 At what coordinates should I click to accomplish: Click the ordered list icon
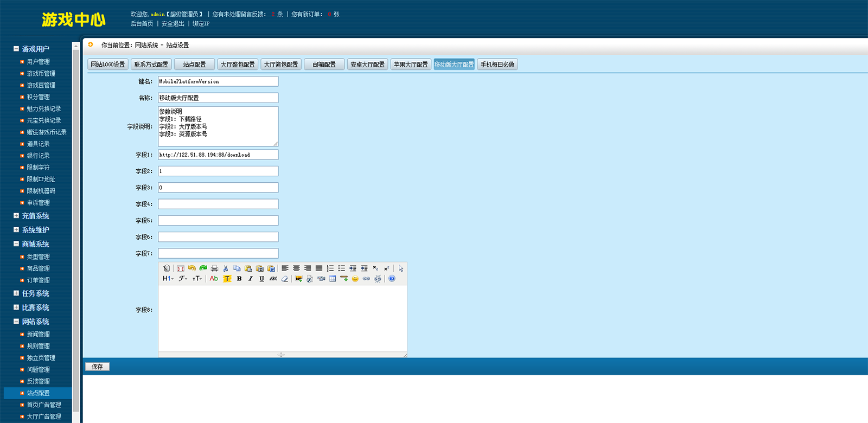coord(330,268)
